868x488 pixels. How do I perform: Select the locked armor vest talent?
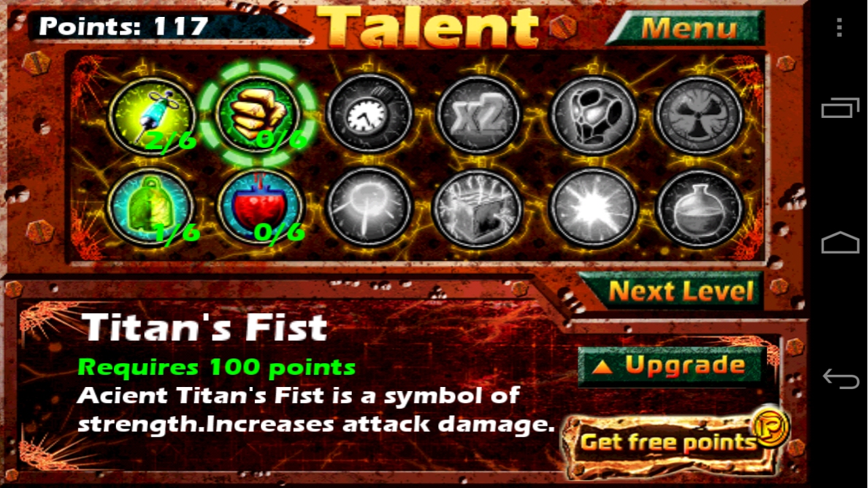point(593,115)
